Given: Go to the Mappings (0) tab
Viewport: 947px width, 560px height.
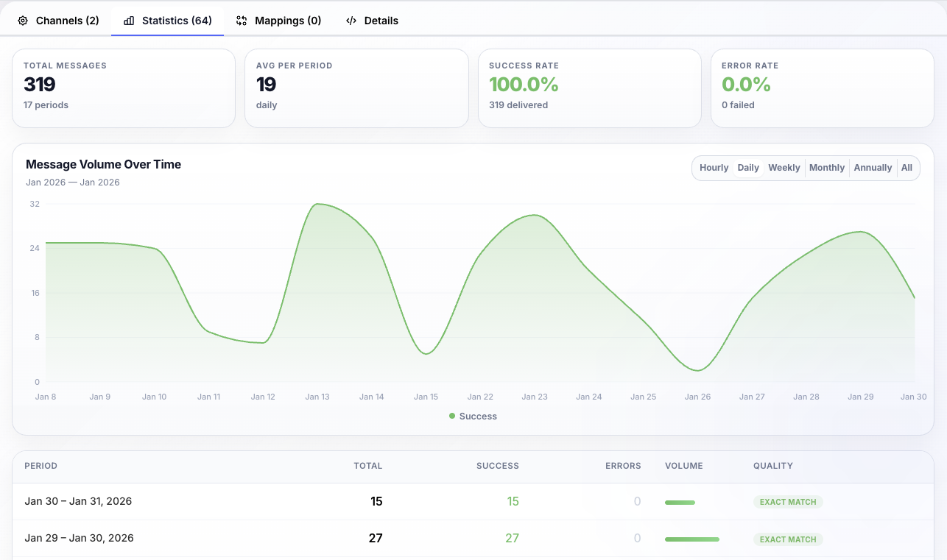Looking at the screenshot, I should pyautogui.click(x=279, y=21).
